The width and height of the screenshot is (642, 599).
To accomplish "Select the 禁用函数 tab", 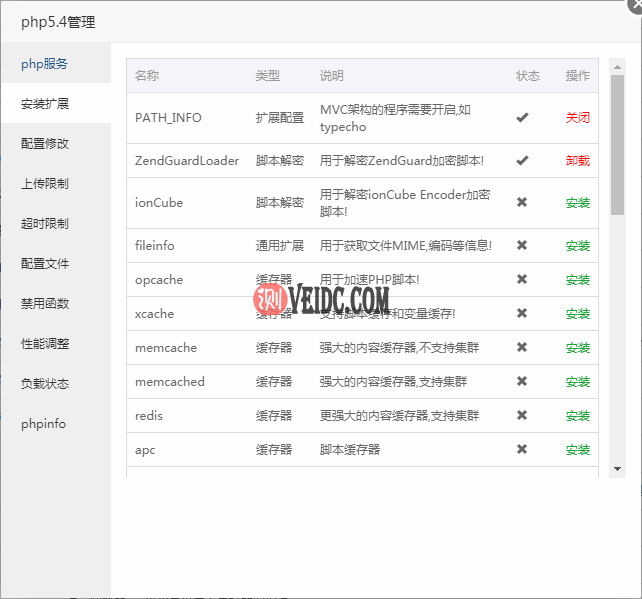I will 45,304.
